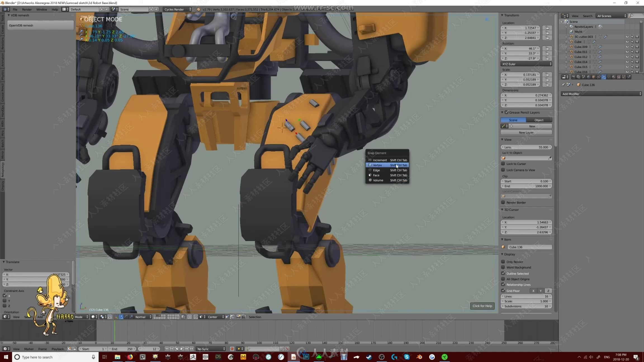Hide BC-cutter.003 using its eye icon
644x362 pixels.
click(627, 37)
